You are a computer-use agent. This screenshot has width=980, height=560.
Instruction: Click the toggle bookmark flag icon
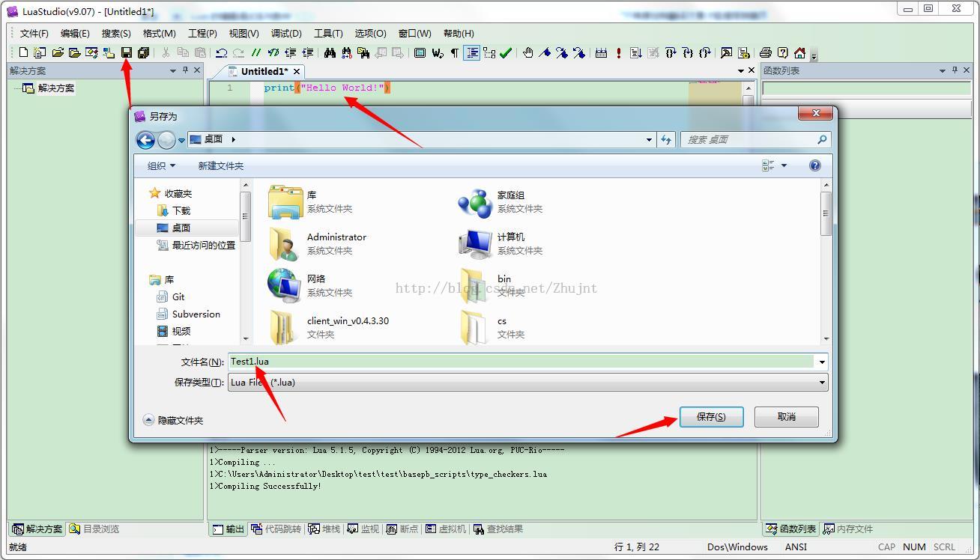[x=545, y=52]
